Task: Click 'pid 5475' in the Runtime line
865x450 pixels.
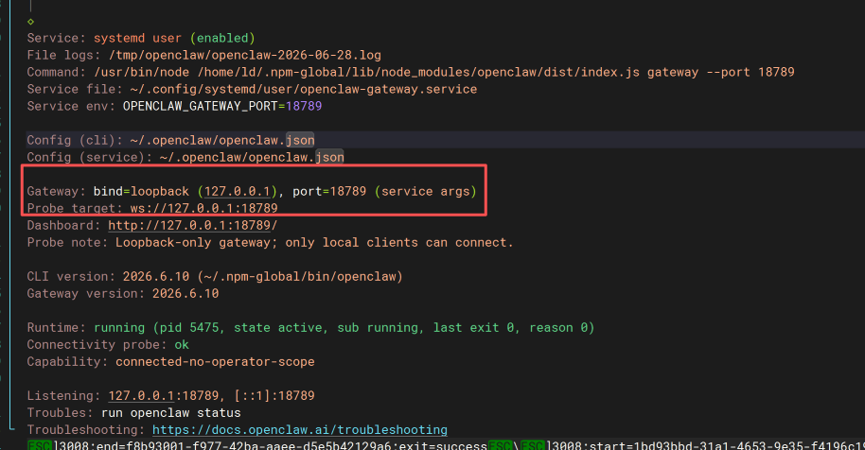Action: pos(189,328)
